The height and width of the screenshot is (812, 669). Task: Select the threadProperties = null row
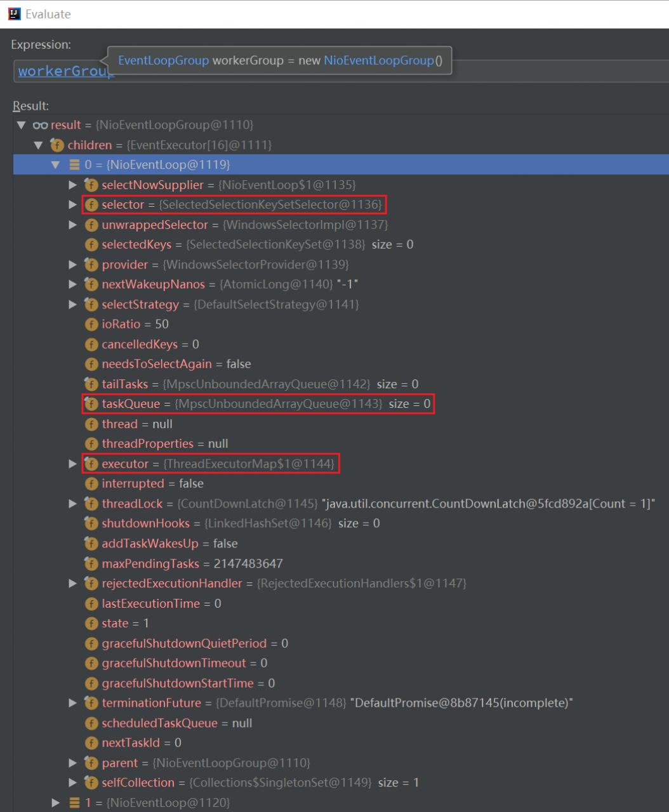click(x=341, y=444)
